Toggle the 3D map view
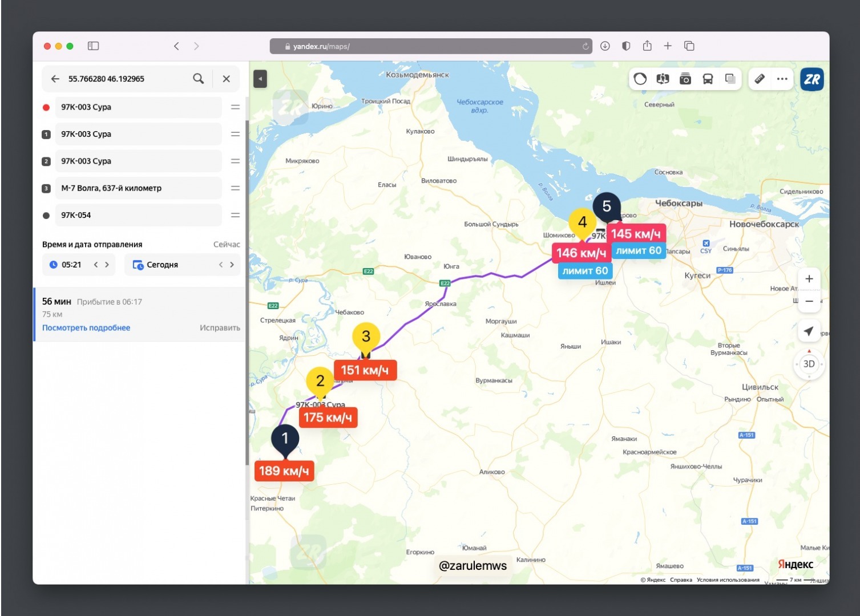Image resolution: width=860 pixels, height=616 pixels. click(x=809, y=364)
